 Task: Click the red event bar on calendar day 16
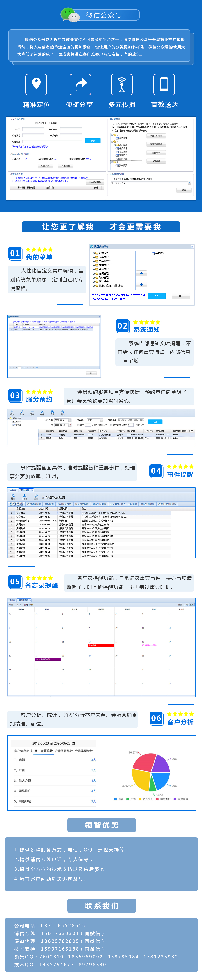point(101,645)
